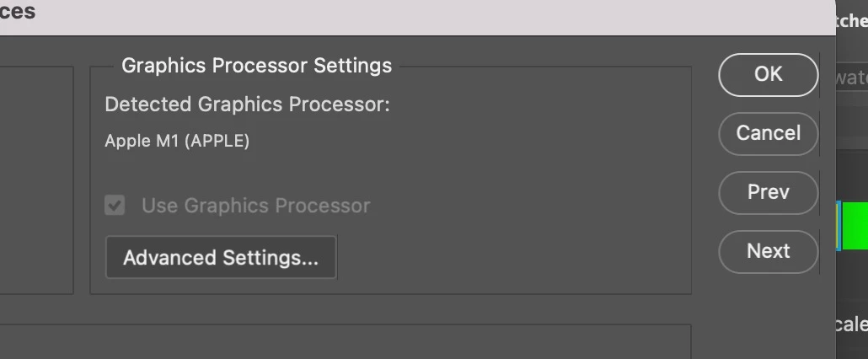Cancel the Preferences dialog
The image size is (868, 359).
click(x=768, y=133)
